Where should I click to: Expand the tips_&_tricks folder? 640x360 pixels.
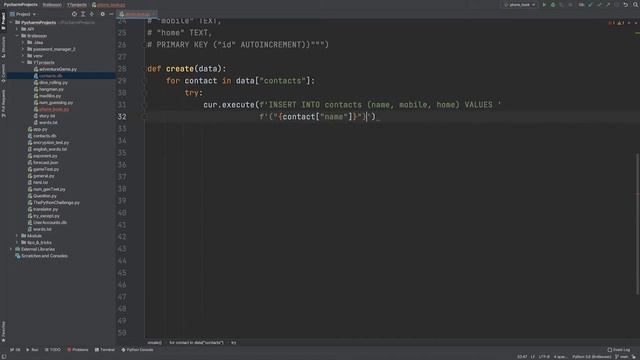17,242
